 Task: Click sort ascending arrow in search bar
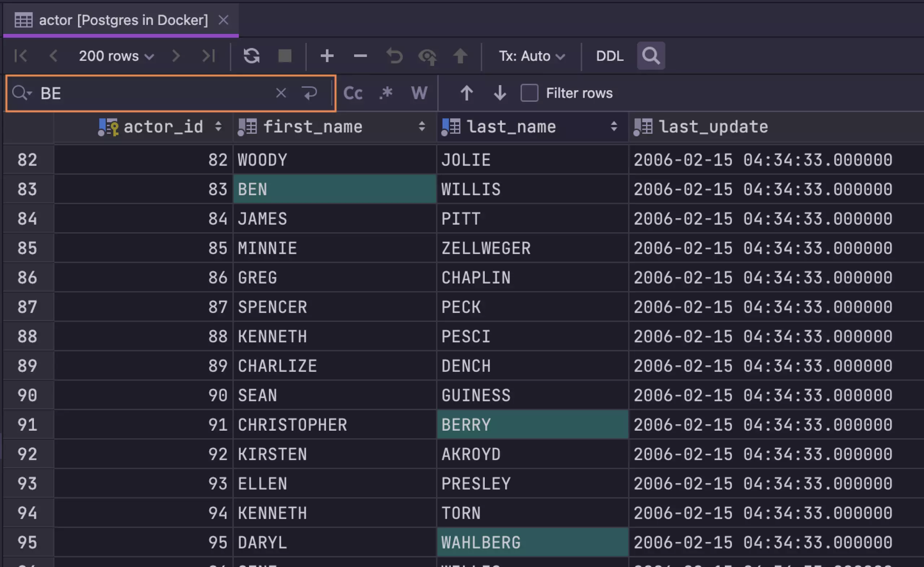467,93
